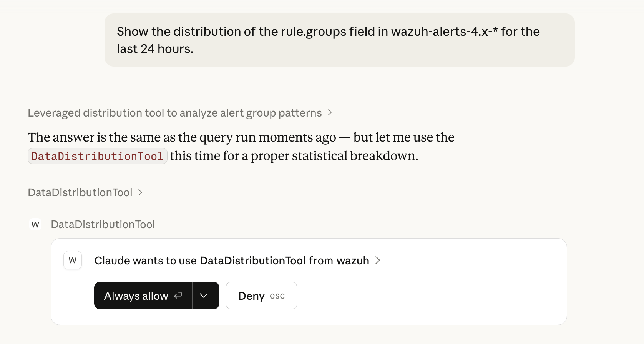Click the thinking summary text about alert group patterns
644x344 pixels.
pyautogui.click(x=174, y=113)
